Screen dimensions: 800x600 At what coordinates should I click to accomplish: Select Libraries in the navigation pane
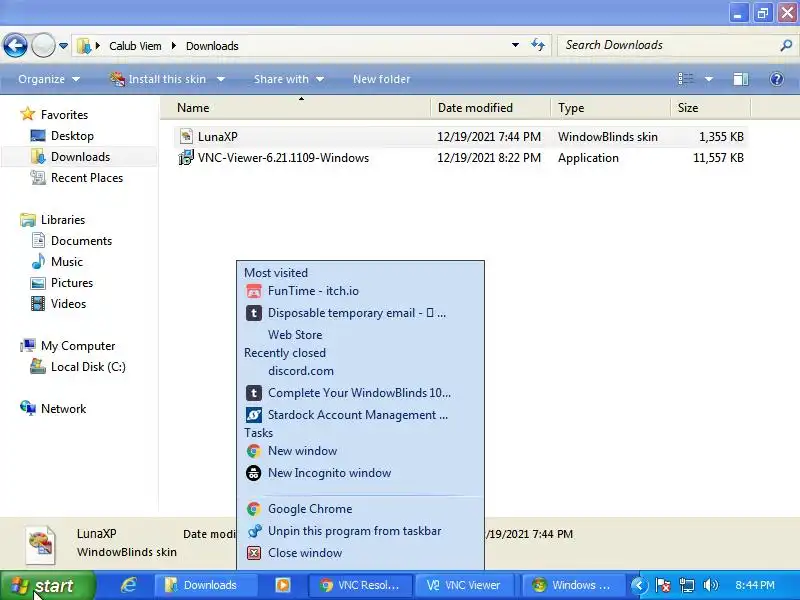[x=63, y=219]
